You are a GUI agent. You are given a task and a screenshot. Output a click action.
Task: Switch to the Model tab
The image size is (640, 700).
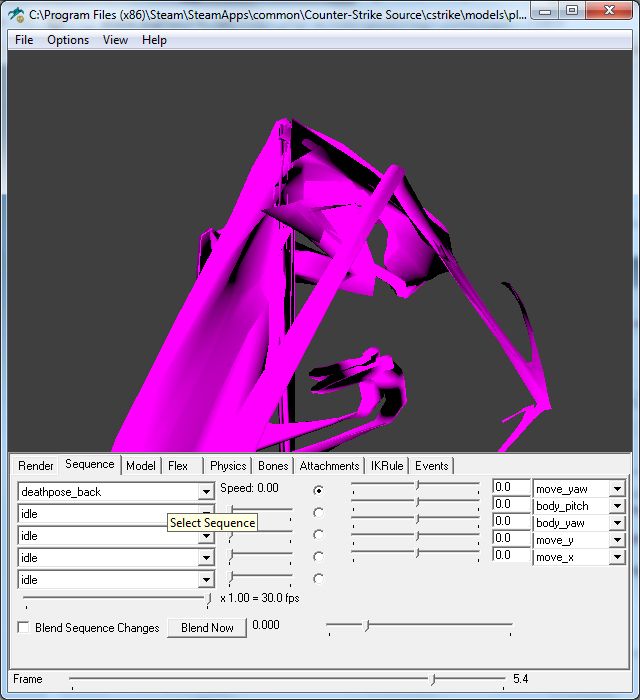click(141, 466)
